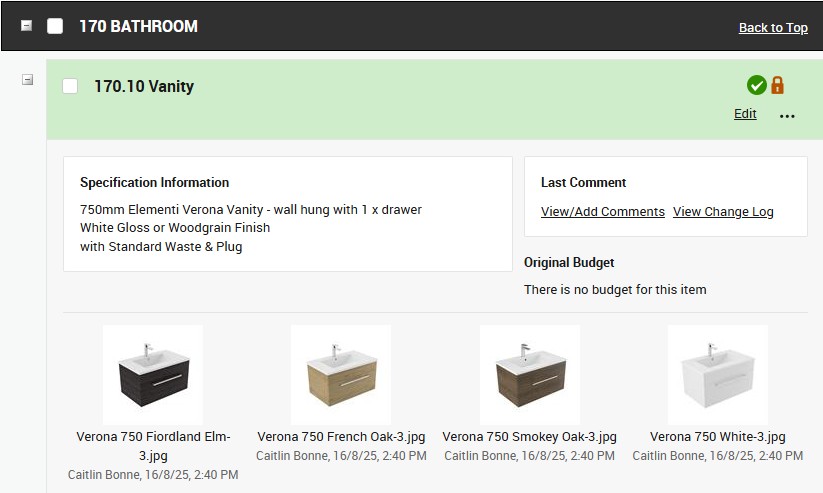Click the Verona 750 French Oak-3.jpg filename
823x493 pixels.
(341, 437)
